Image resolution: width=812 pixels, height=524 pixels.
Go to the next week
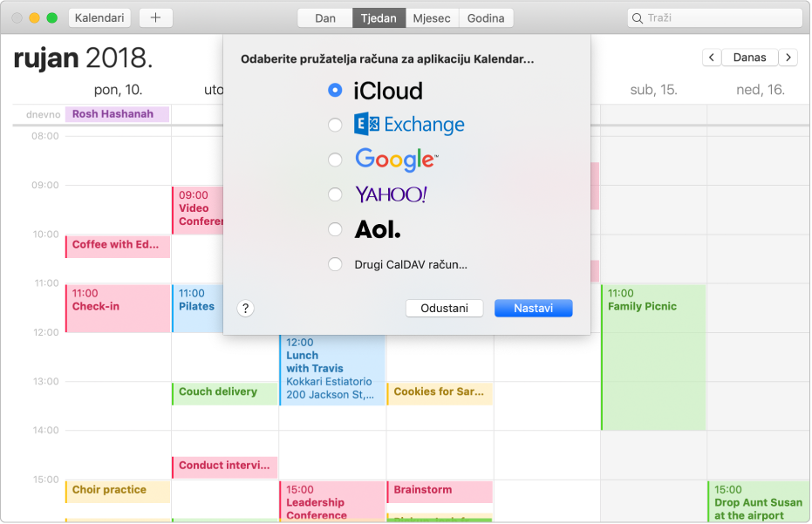788,58
